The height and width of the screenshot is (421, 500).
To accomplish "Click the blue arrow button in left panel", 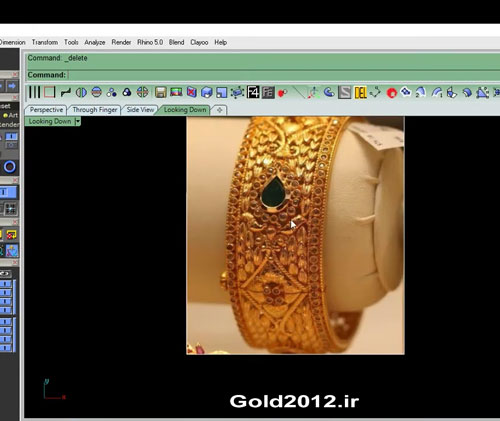I will click(x=12, y=86).
